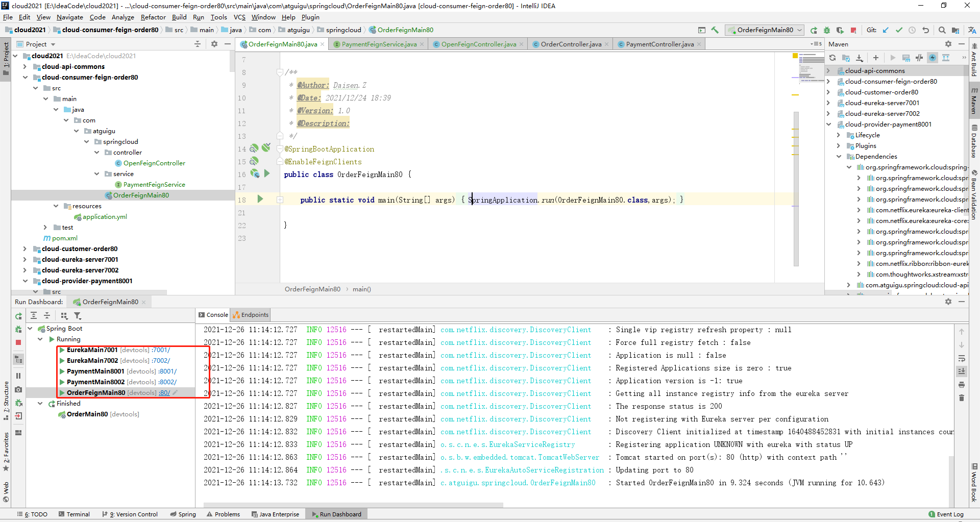Show Git history clock icon
980x522 pixels.
tap(912, 30)
